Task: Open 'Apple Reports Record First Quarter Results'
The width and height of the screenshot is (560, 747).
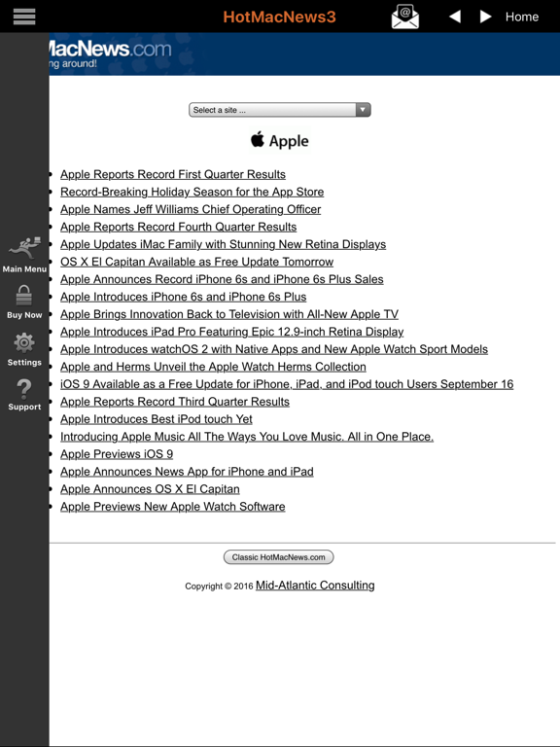Action: [x=173, y=174]
